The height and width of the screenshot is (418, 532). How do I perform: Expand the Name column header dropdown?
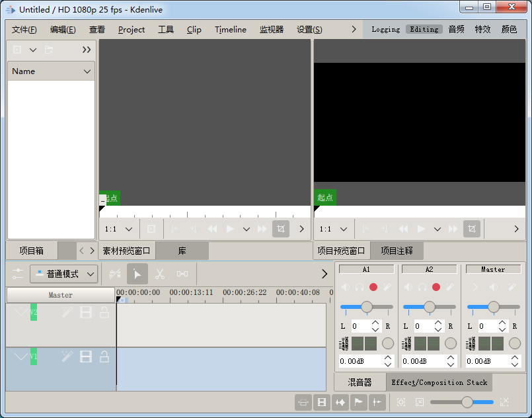click(87, 71)
